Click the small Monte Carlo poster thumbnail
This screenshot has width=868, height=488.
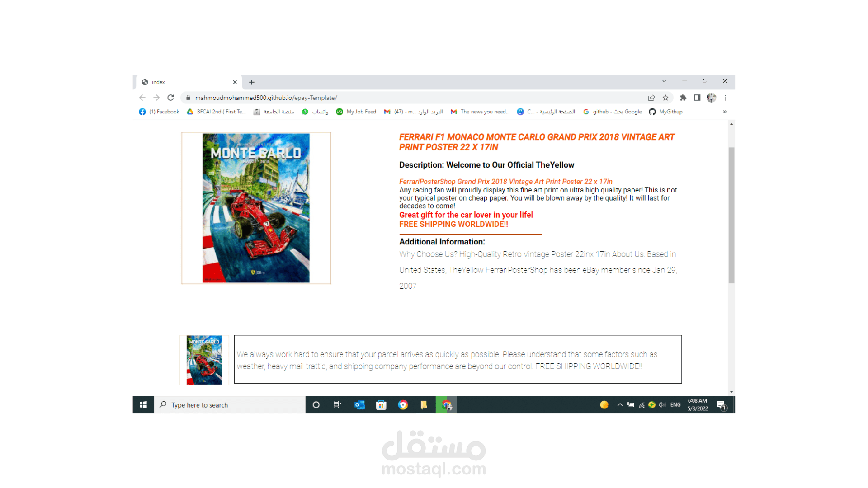[204, 360]
